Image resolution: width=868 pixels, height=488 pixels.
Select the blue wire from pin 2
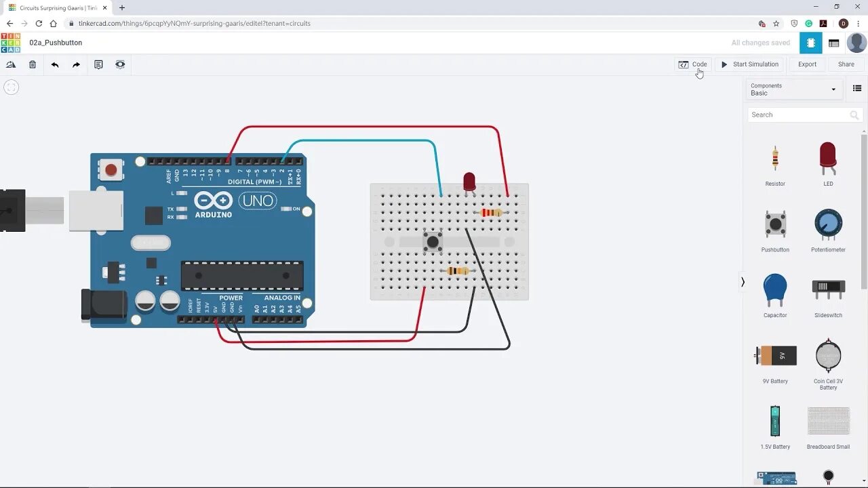(366, 141)
